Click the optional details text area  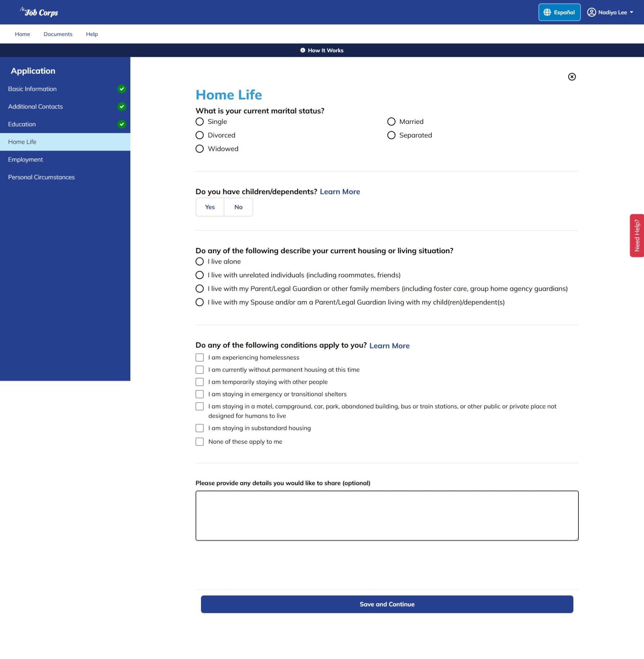pyautogui.click(x=387, y=516)
